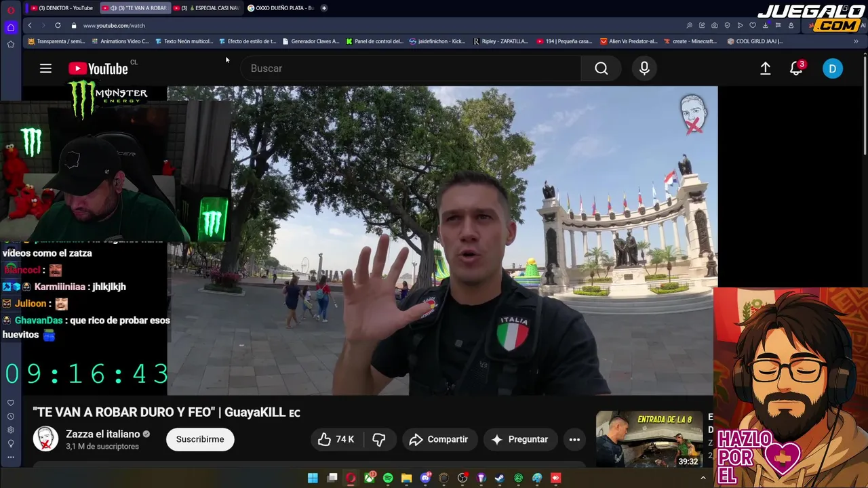Open Zazza el italiano channel avatar
868x488 pixels.
[x=45, y=439]
